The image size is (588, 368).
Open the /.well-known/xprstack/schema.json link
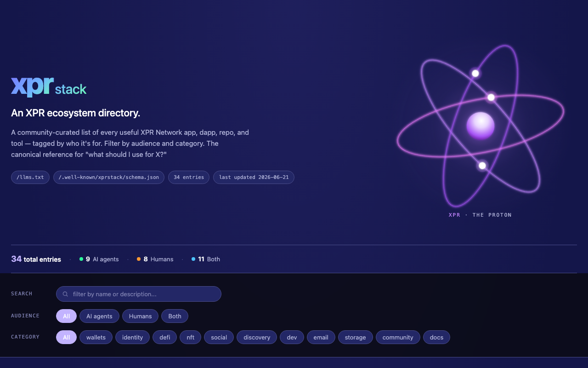[109, 178]
